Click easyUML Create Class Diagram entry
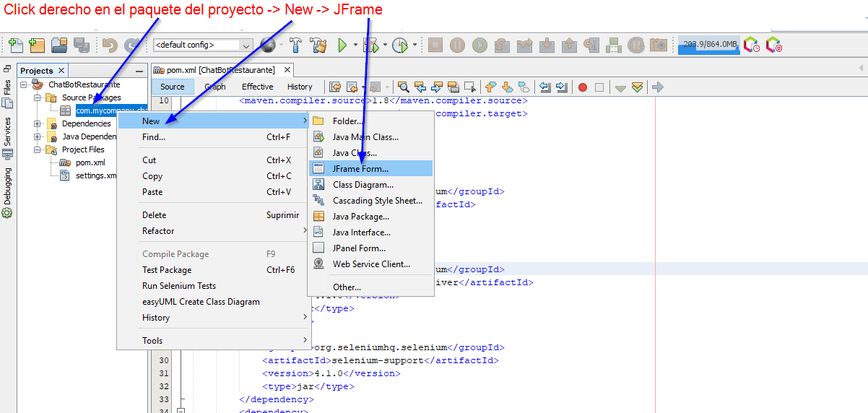This screenshot has width=868, height=413. (x=214, y=302)
